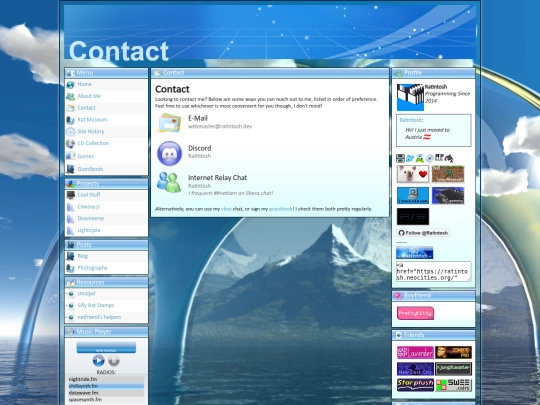
Task: Click the Ratintosh status author link
Action: tap(411, 120)
